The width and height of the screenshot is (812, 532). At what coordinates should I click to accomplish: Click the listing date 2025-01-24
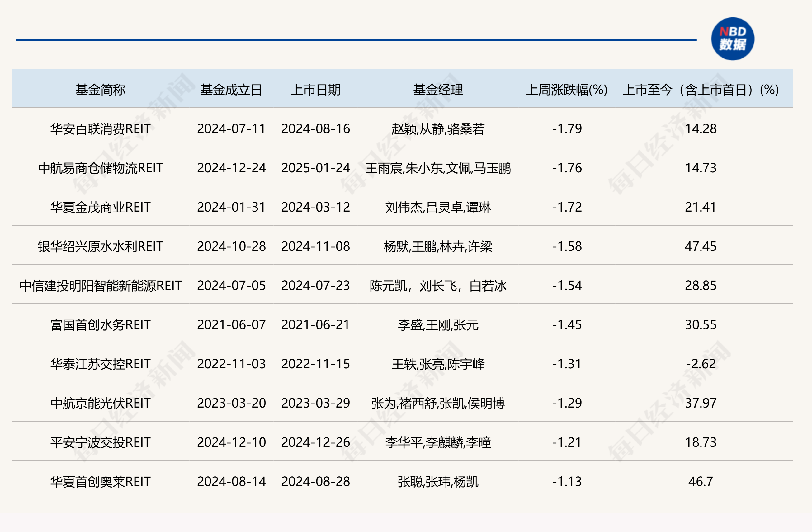point(316,168)
